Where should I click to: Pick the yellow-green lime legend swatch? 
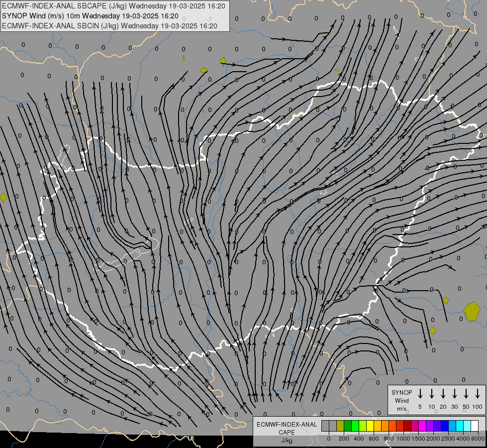[x=363, y=426]
